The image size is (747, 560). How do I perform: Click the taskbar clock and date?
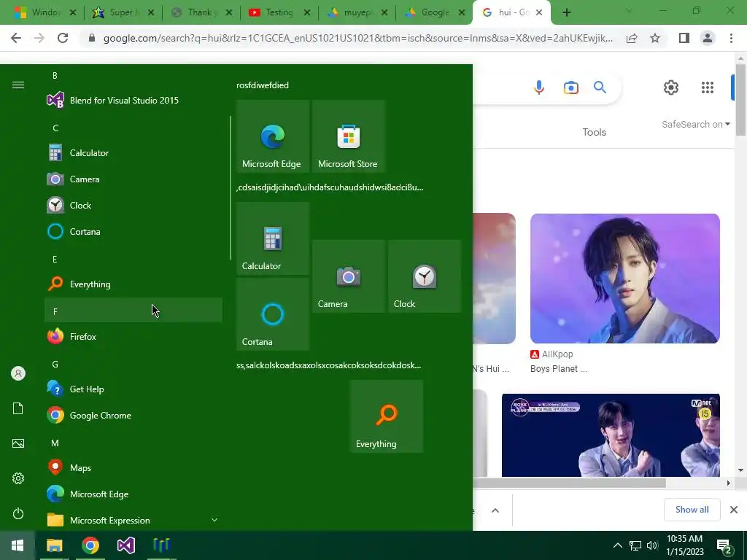pos(684,545)
